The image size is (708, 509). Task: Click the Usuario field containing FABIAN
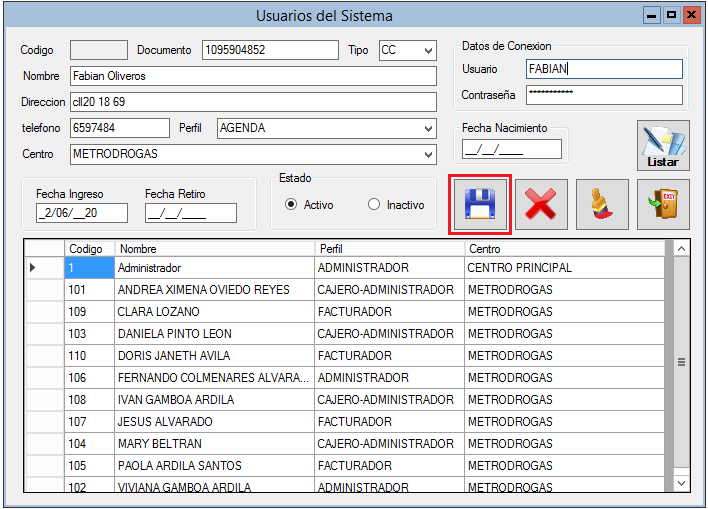(603, 69)
